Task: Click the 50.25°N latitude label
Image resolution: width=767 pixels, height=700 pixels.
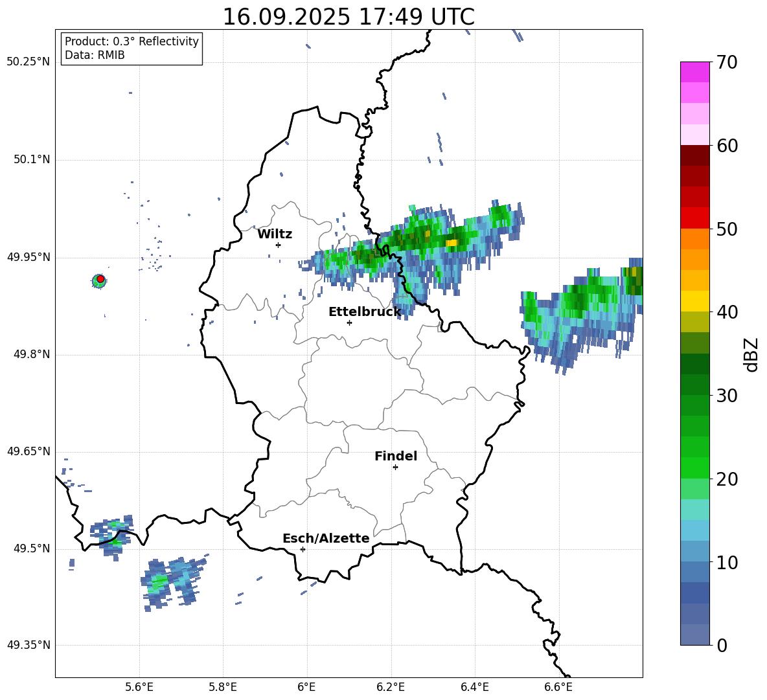Action: coord(29,62)
